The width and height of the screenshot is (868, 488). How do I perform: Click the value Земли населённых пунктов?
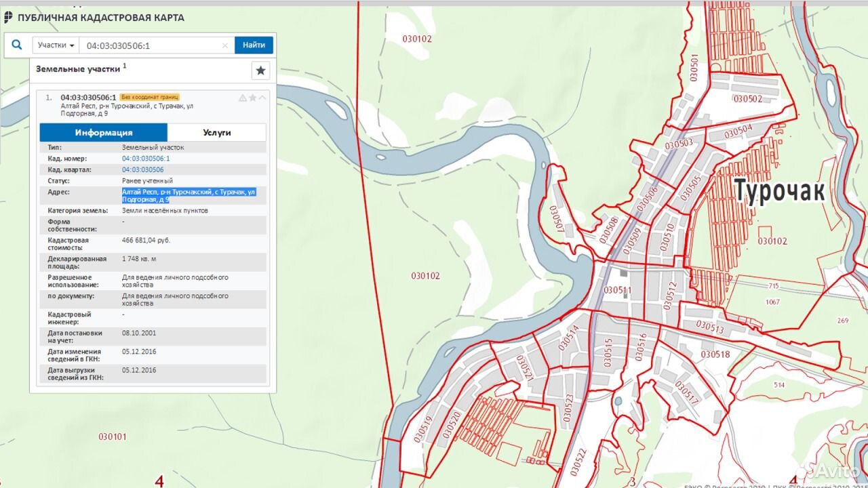click(x=165, y=211)
